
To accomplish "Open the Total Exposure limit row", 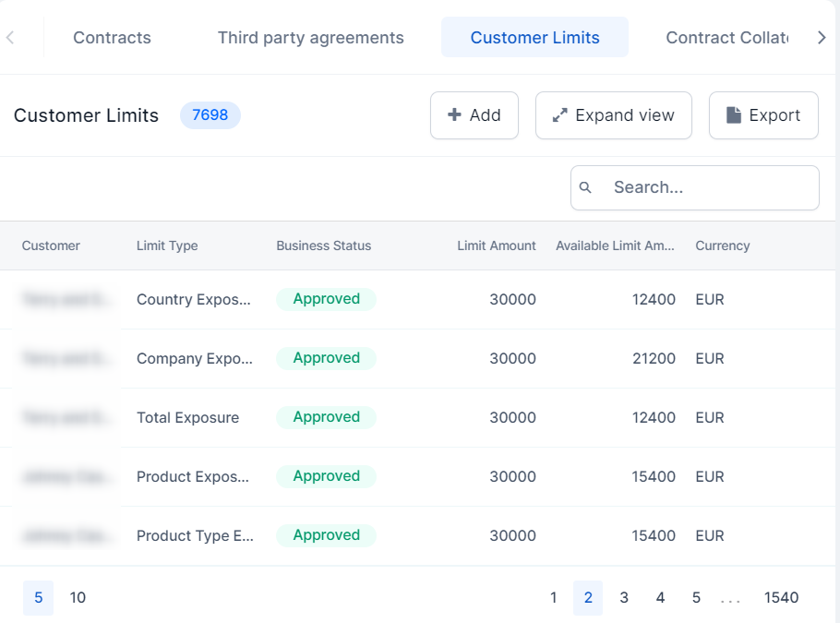I will click(x=187, y=418).
